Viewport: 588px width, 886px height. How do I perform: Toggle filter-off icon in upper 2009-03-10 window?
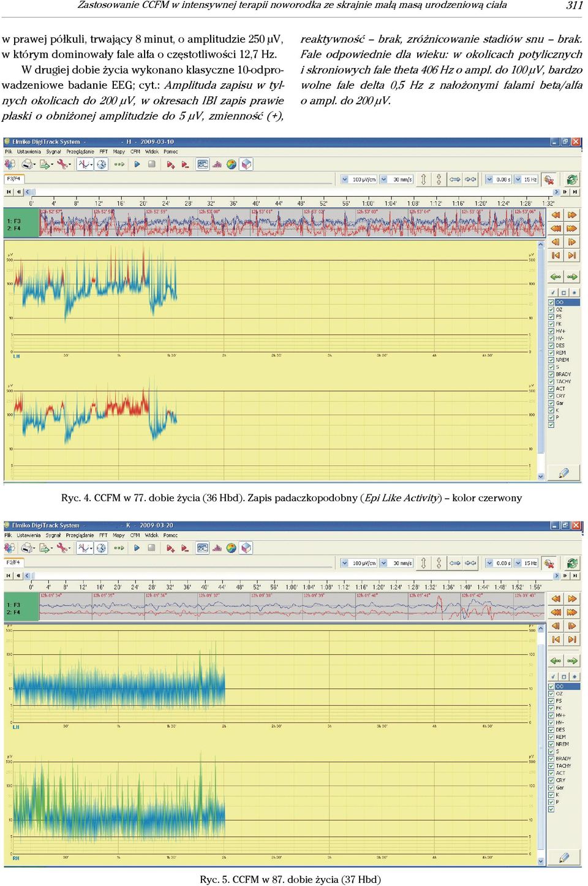coord(549,180)
